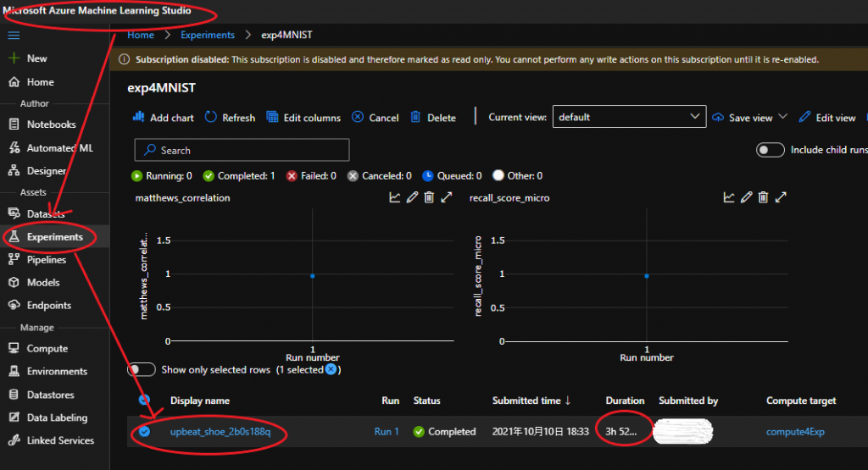Open Notebooks in the sidebar

pyautogui.click(x=51, y=124)
